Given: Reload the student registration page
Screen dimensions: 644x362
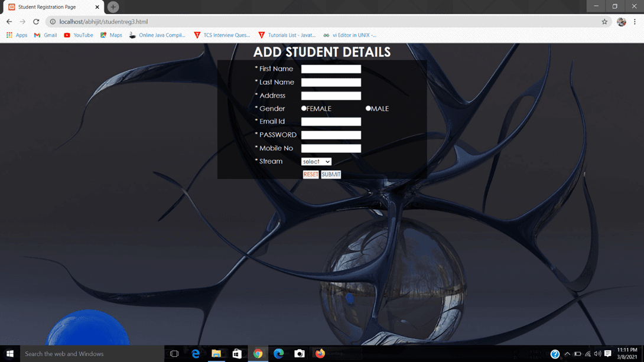Looking at the screenshot, I should tap(36, 22).
